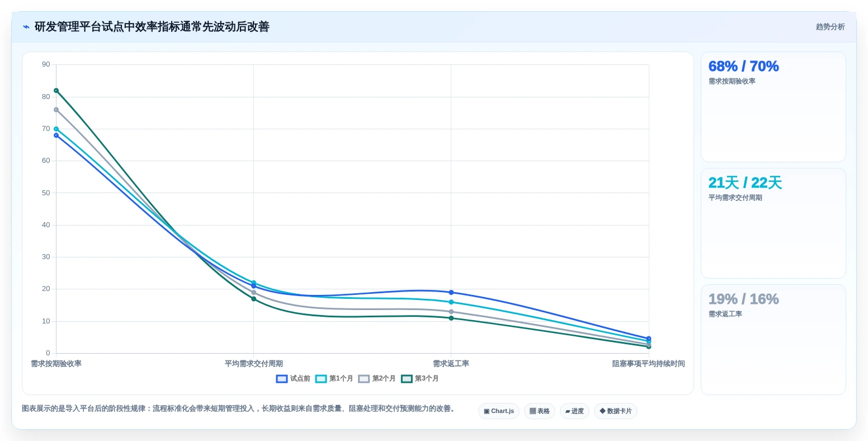Select the Chart.js tag

tap(499, 411)
